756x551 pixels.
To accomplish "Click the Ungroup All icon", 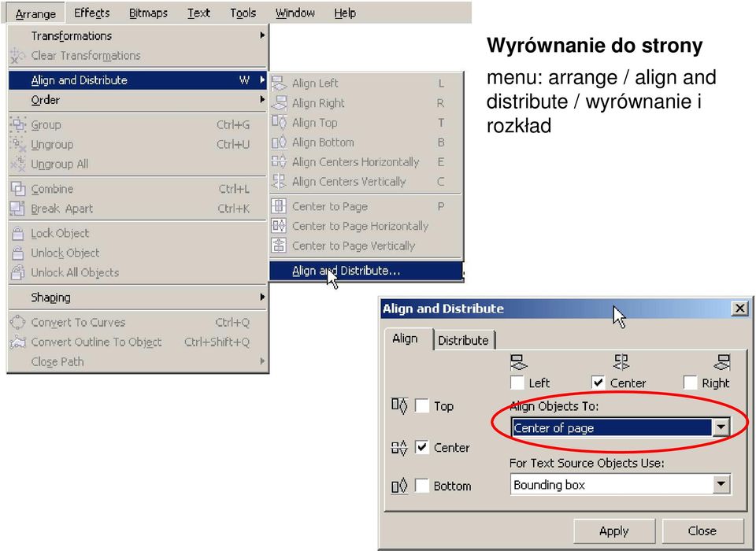I will click(x=18, y=164).
